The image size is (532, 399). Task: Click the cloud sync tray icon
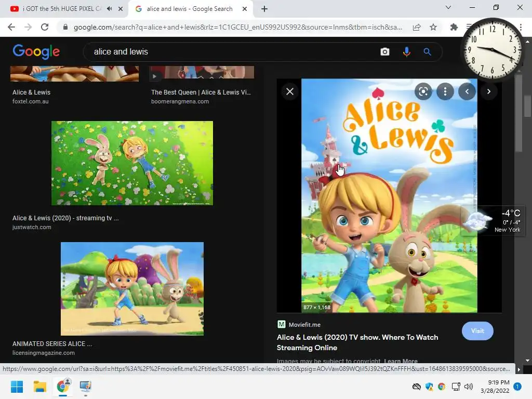click(x=416, y=387)
